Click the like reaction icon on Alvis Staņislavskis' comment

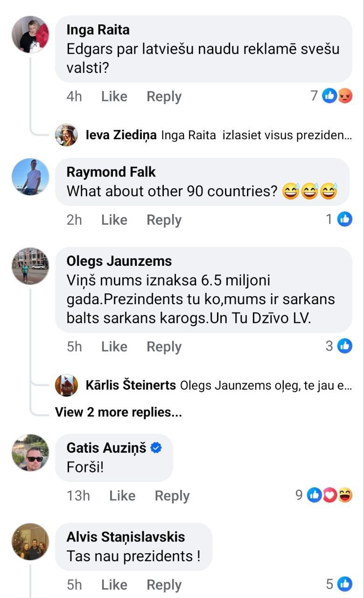(x=344, y=584)
